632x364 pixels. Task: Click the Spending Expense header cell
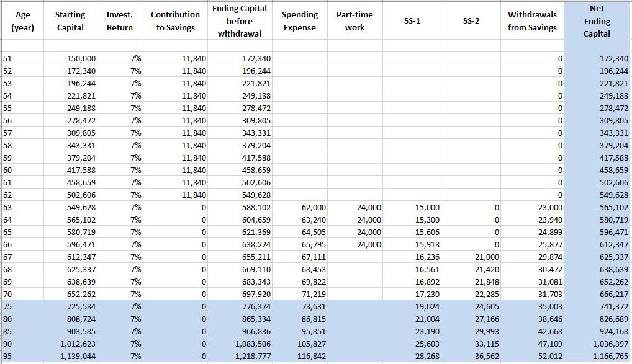pos(299,21)
